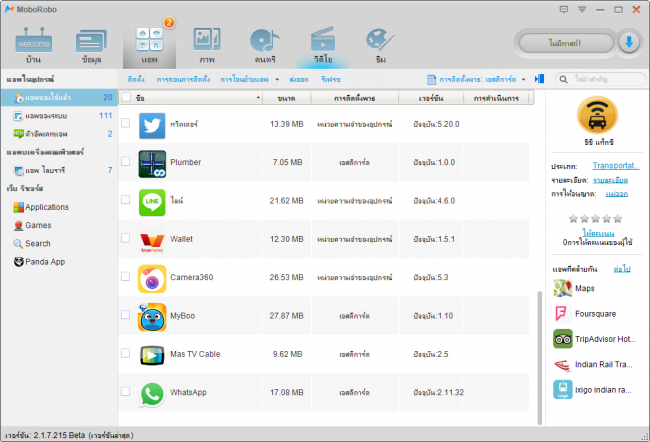Viewport: 650px width, 442px height.
Task: Open the Transportat... category link
Action: coord(616,165)
